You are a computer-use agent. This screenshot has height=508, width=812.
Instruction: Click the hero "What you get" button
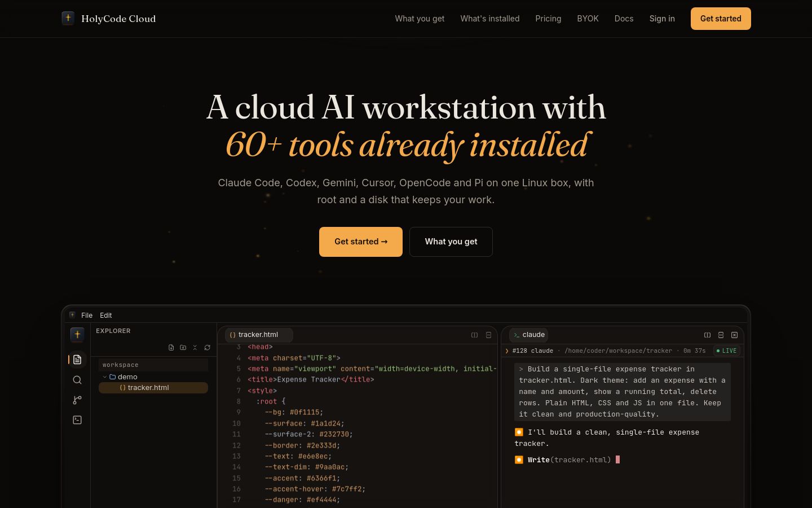[x=451, y=242]
